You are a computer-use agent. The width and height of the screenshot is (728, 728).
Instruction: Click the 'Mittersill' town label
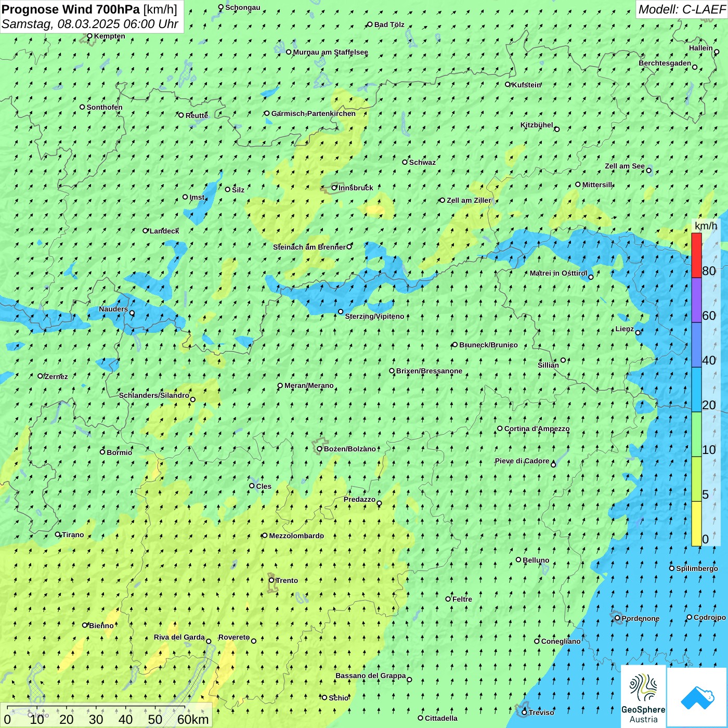(x=597, y=185)
